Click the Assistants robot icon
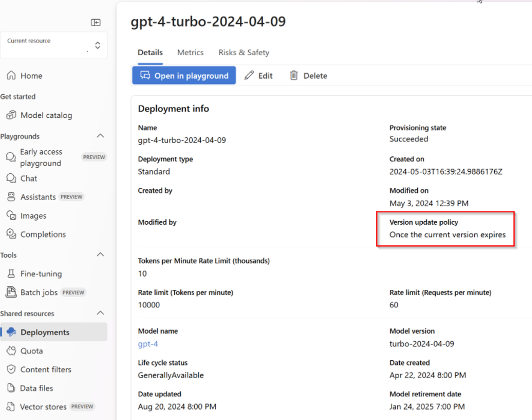Image resolution: width=532 pixels, height=420 pixels. [11, 197]
